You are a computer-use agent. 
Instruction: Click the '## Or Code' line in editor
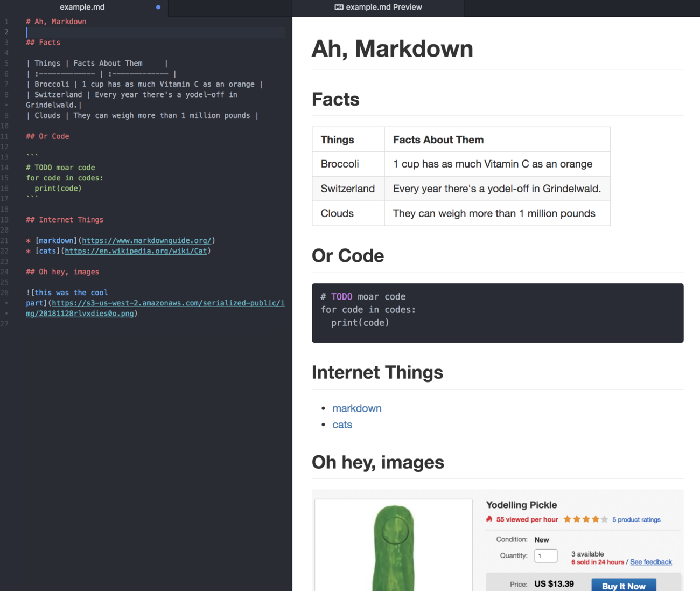click(47, 136)
